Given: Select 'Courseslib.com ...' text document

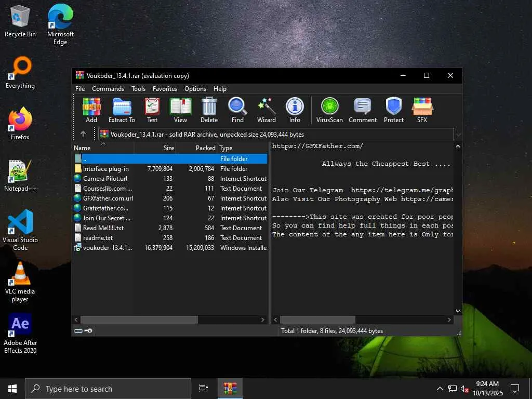Looking at the screenshot, I should coord(170,188).
